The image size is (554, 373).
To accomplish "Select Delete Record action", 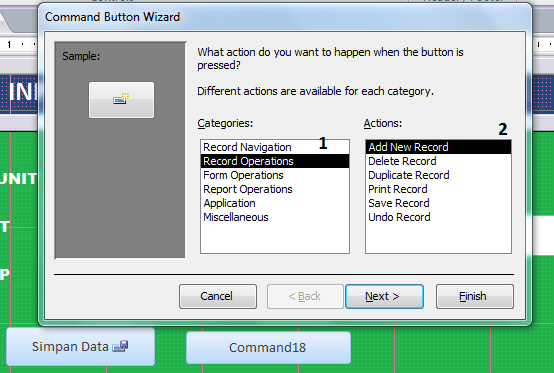I will (438, 161).
